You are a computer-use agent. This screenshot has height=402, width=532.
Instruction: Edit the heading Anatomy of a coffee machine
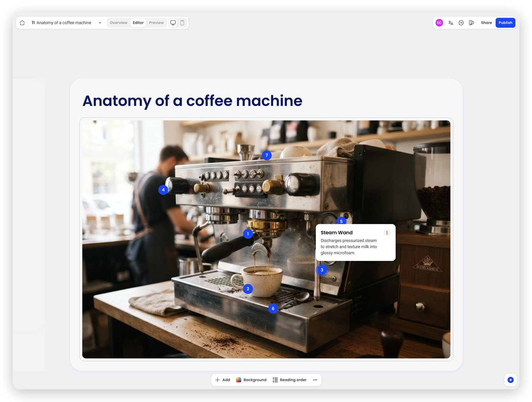click(192, 101)
